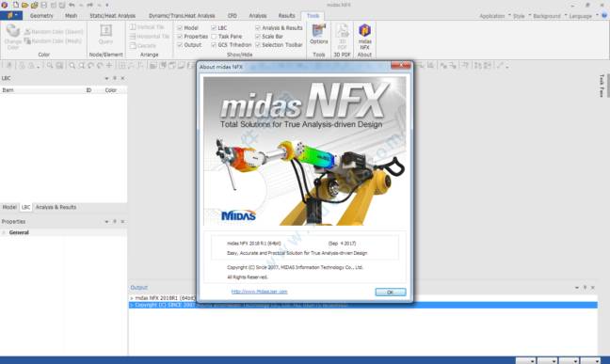Click the midas NFX application logo icon in title bar

pyautogui.click(x=5, y=5)
